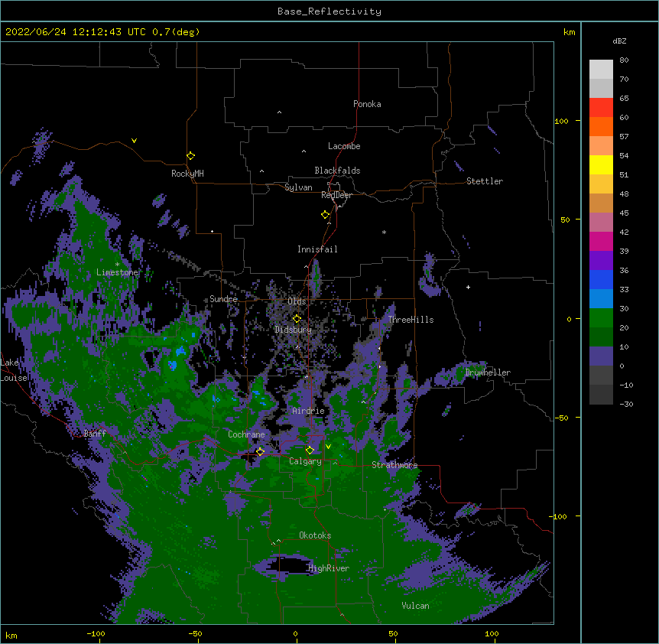Click the bright green 30–20 dBZ swatch
This screenshot has width=659, height=644.
(x=601, y=318)
